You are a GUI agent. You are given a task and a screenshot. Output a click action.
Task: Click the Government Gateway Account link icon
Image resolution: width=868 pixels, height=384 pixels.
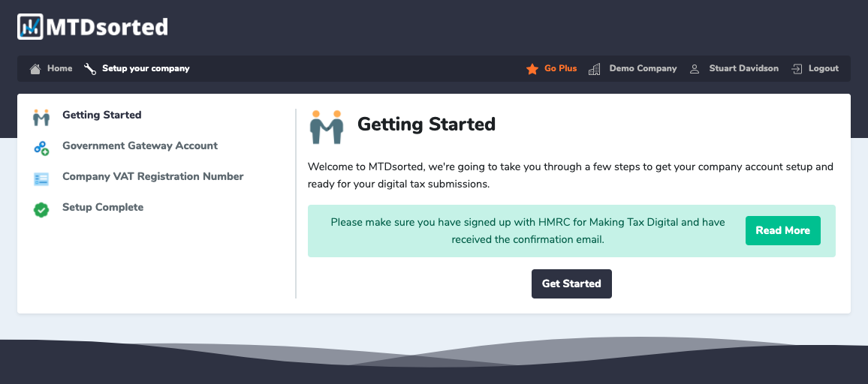point(41,148)
